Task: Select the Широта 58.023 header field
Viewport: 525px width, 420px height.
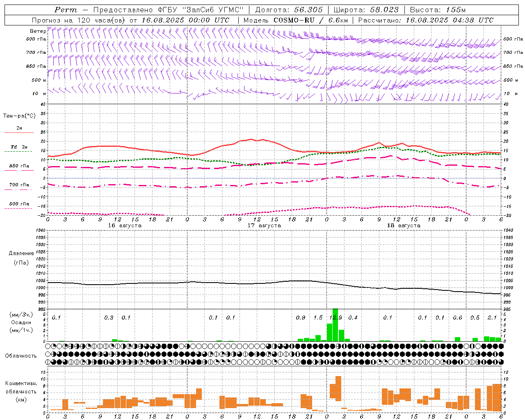Action: click(366, 10)
